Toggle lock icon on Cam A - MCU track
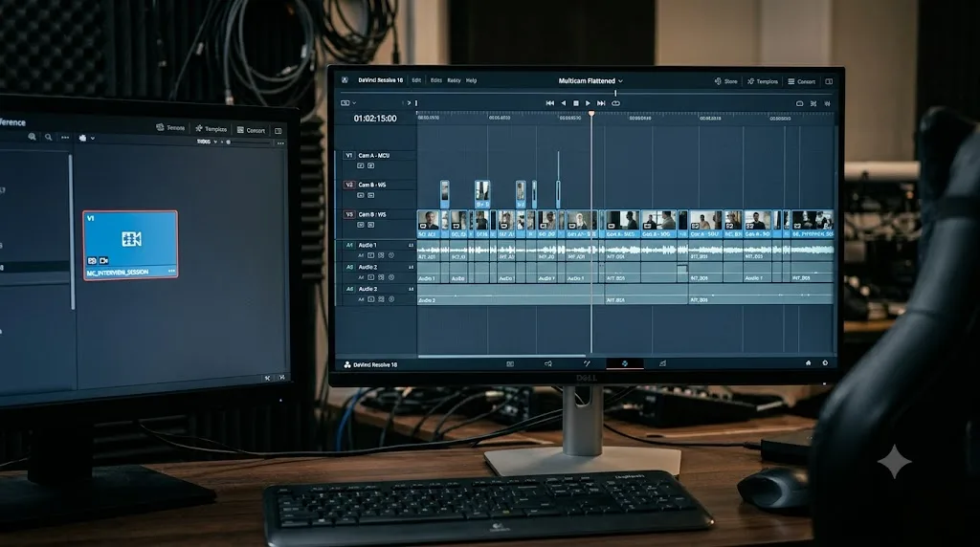The height and width of the screenshot is (547, 980). 360,166
